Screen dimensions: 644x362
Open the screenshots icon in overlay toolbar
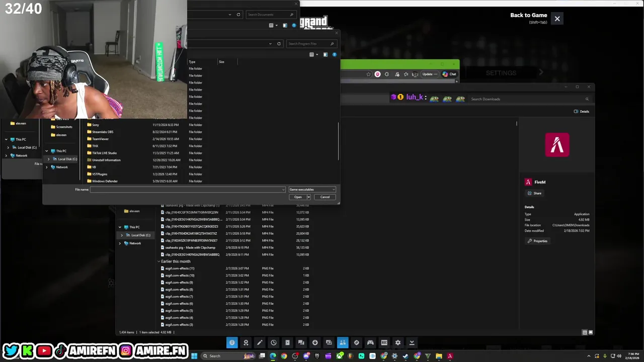tap(329, 342)
